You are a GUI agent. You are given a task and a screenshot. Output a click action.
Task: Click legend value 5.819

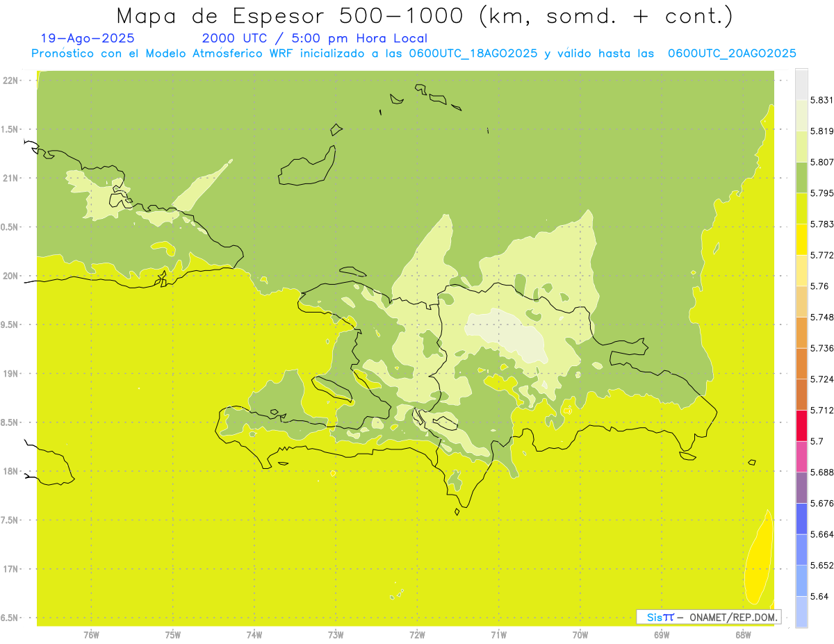[x=821, y=131]
